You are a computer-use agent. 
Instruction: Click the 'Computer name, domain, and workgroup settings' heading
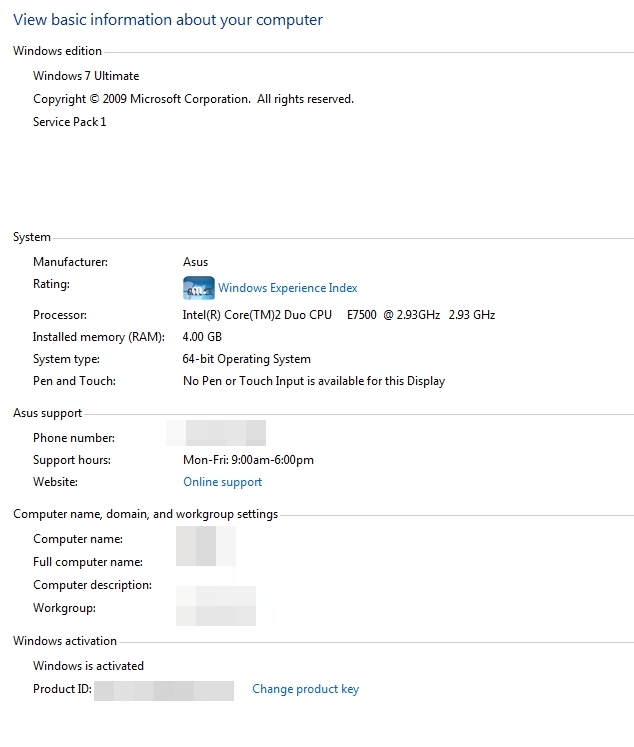145,514
